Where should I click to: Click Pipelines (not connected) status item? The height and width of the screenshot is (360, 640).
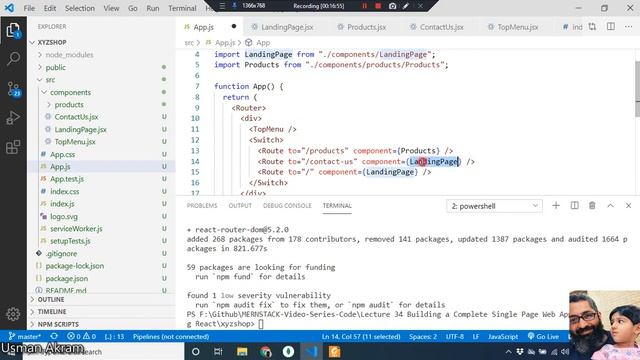(171, 337)
